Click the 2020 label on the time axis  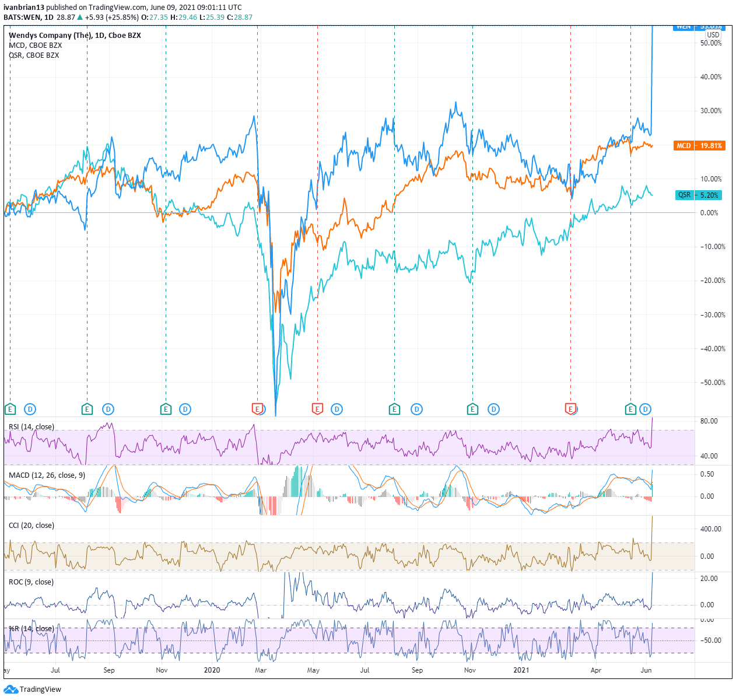tap(212, 670)
